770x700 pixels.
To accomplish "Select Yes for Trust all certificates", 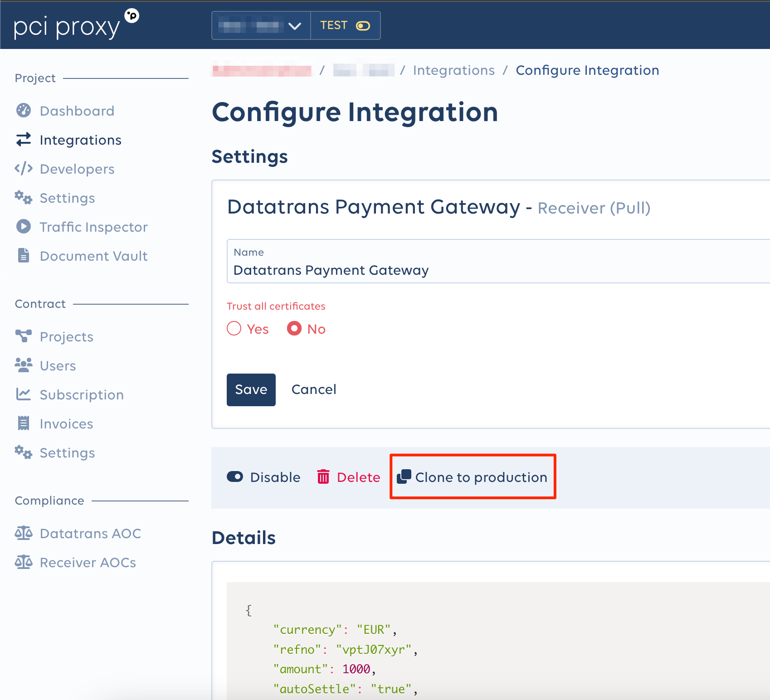I will tap(234, 328).
